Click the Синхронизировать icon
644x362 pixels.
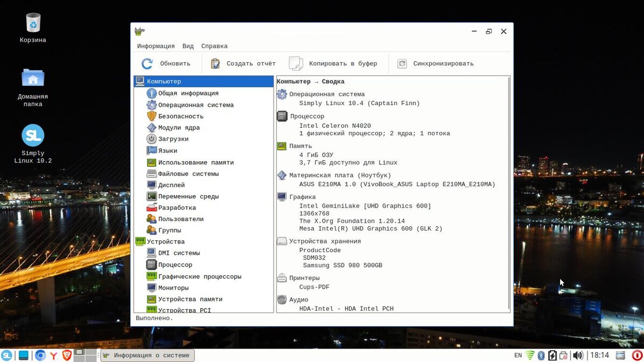402,64
